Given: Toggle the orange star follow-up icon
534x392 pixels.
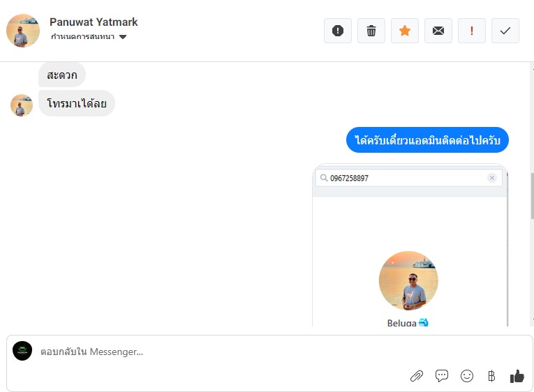Looking at the screenshot, I should tap(405, 31).
